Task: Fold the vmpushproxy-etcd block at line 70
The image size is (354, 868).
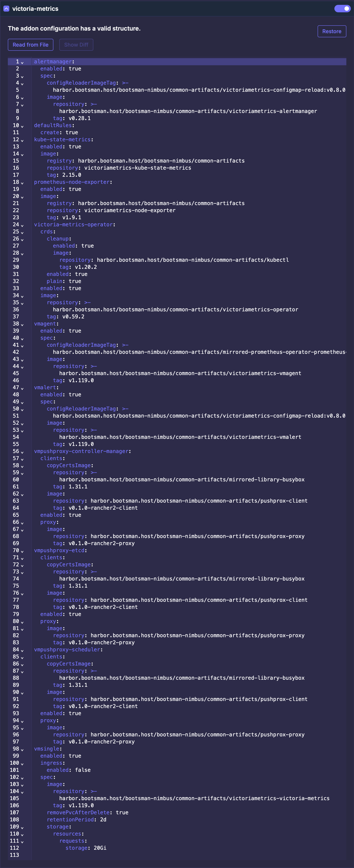Action: [22, 551]
